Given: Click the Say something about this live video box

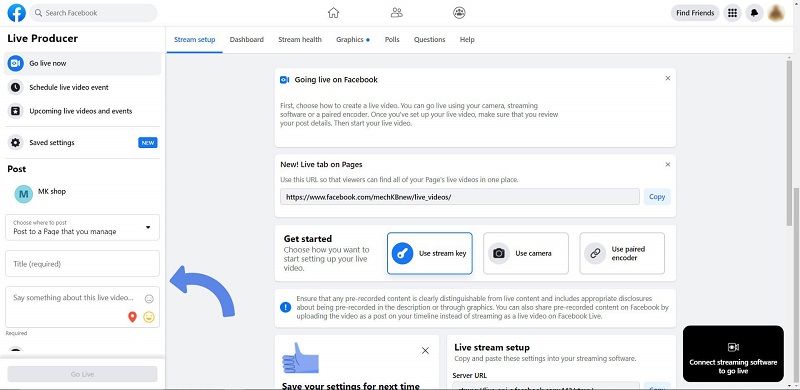Looking at the screenshot, I should pyautogui.click(x=82, y=307).
